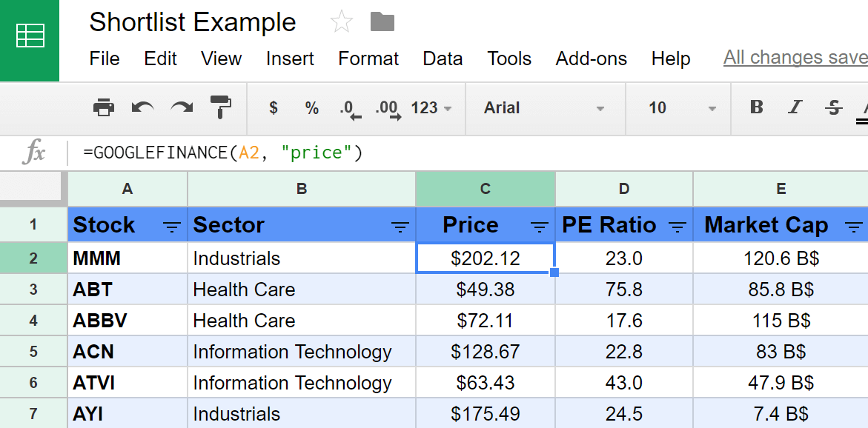Image resolution: width=868 pixels, height=428 pixels.
Task: Select the ABBV stock cell
Action: tap(127, 320)
